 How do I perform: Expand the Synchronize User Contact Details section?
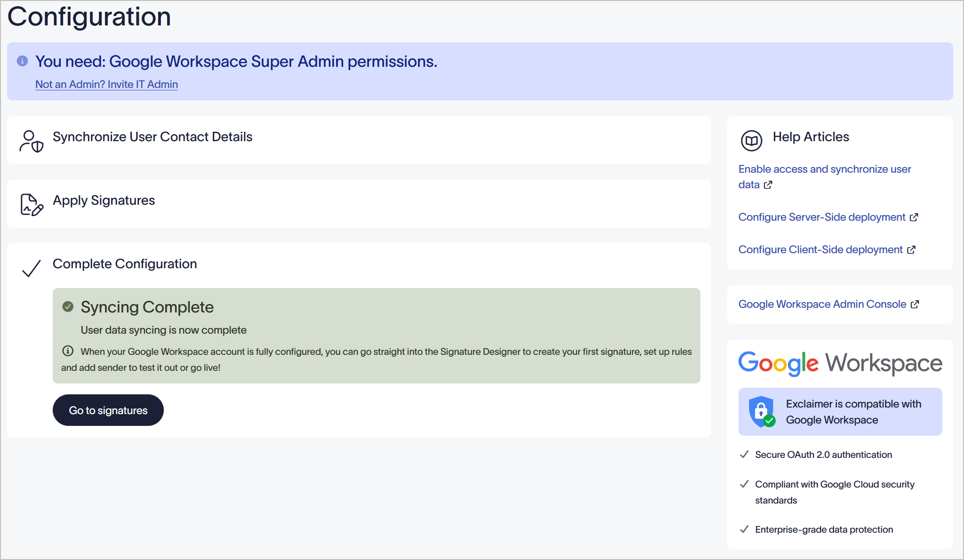359,140
